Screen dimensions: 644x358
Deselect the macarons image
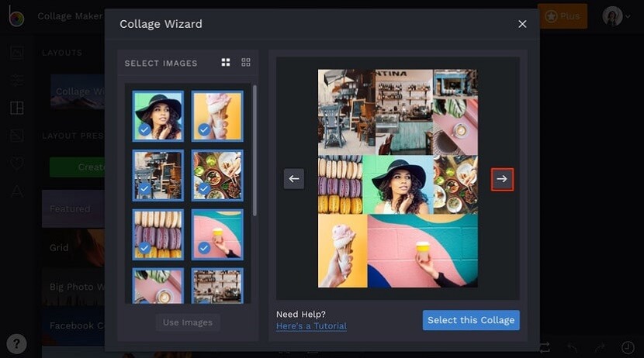coord(158,235)
